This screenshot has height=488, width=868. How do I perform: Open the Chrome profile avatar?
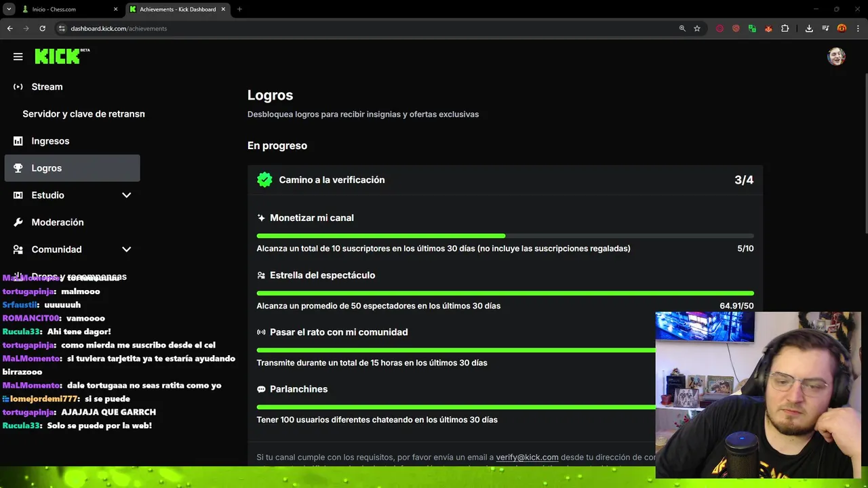click(x=842, y=28)
